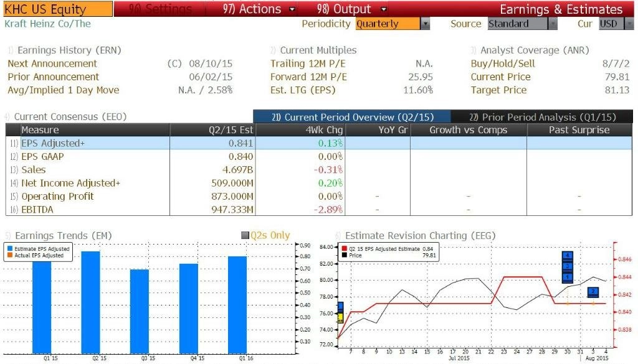Open Current Multiples section link
This screenshot has width=638, height=364.
point(318,50)
